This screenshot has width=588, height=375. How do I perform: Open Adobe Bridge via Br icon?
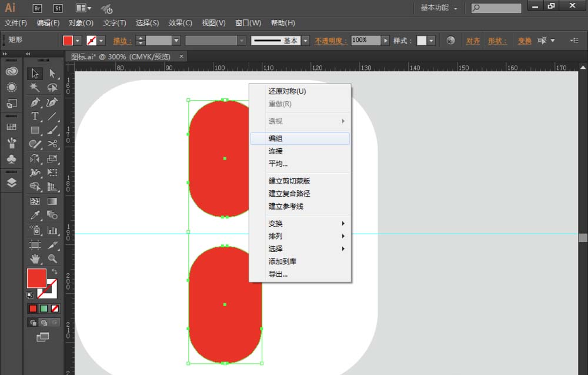(37, 8)
